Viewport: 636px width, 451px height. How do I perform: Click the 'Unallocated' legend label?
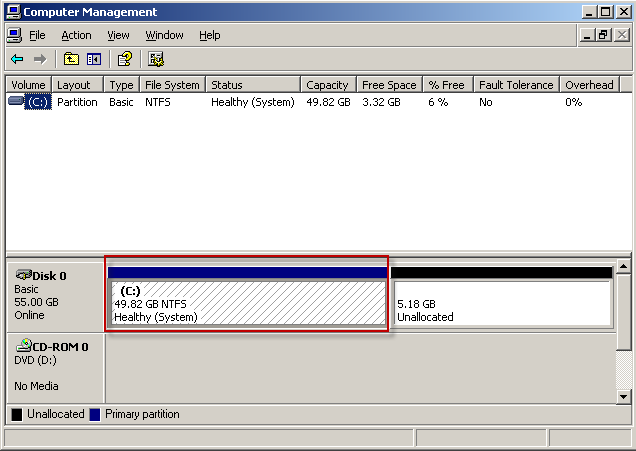56,414
